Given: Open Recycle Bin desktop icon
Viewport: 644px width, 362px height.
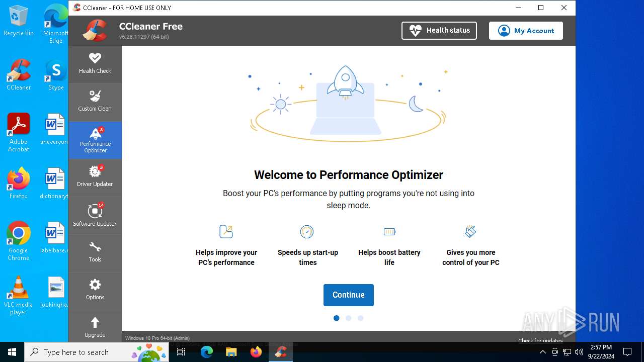Looking at the screenshot, I should click(19, 21).
